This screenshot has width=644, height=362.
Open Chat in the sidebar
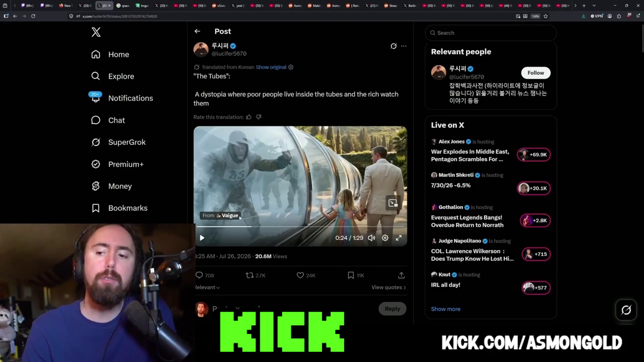click(108, 120)
